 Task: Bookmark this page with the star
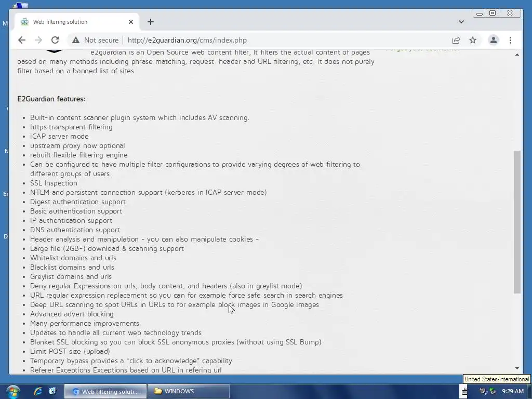coord(473,40)
